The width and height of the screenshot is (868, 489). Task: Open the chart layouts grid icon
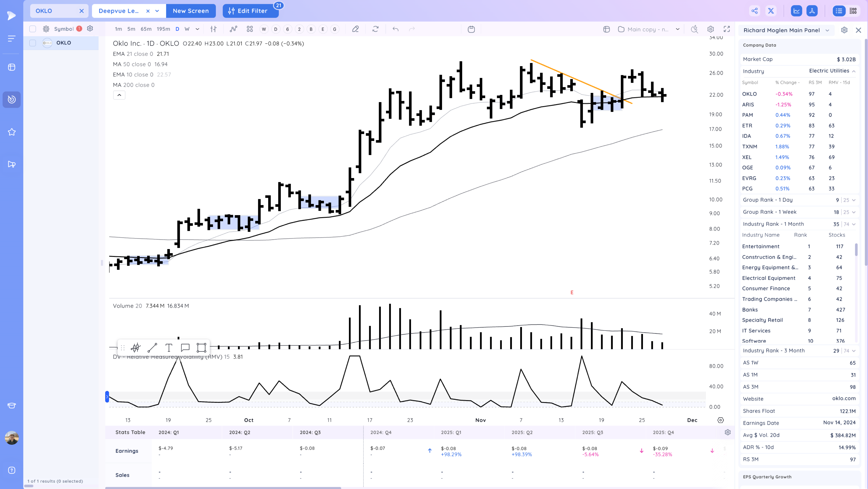(x=250, y=29)
